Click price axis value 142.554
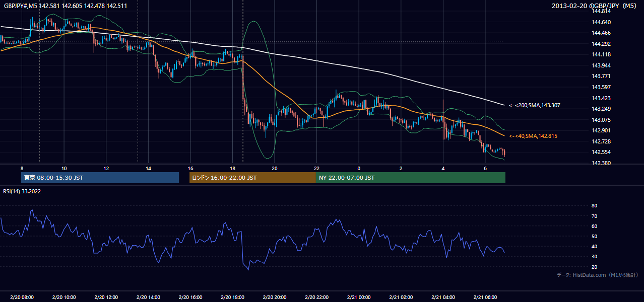Image resolution: width=644 pixels, height=302 pixels. tap(601, 152)
